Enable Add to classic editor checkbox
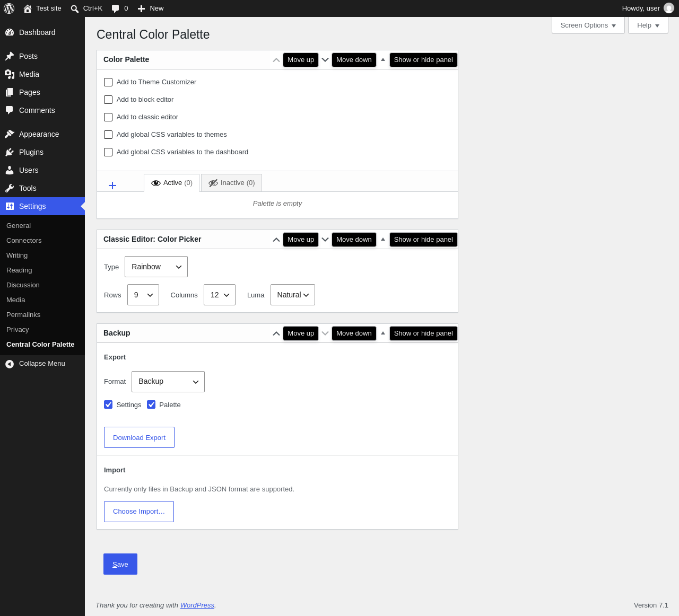This screenshot has height=616, width=679. (108, 117)
